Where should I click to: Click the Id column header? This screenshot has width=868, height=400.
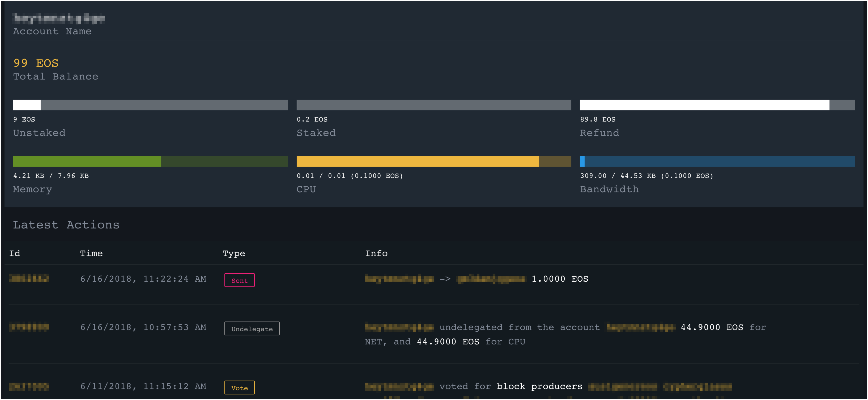click(15, 253)
